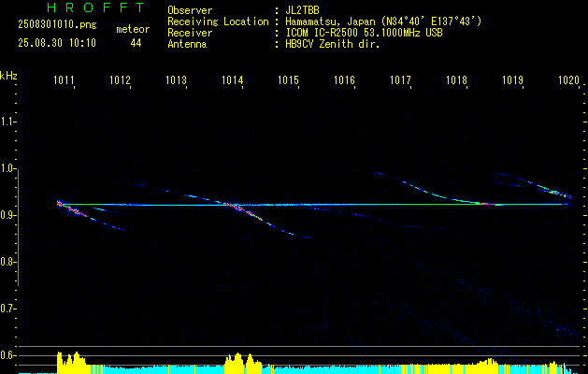Click the Antenna field label
This screenshot has width=588, height=374.
[187, 44]
